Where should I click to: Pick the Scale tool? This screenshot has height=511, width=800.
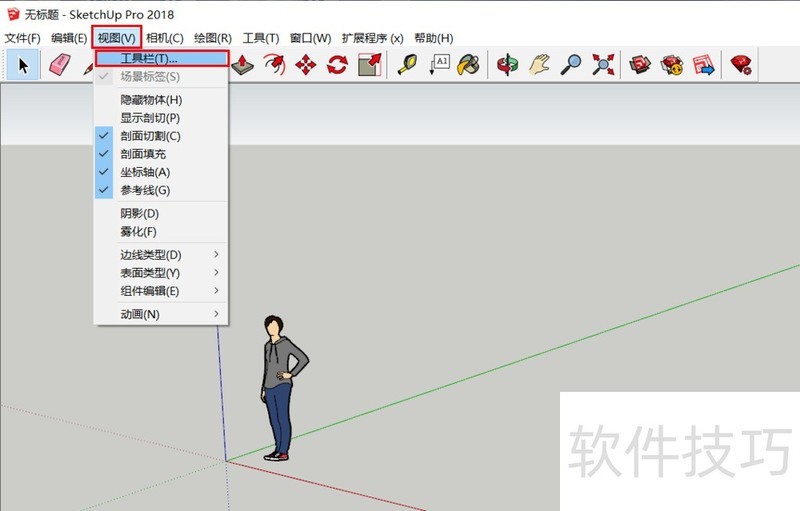click(x=369, y=65)
